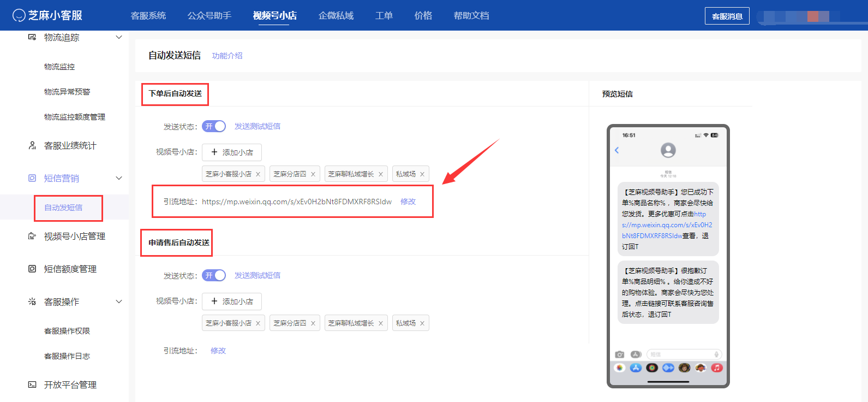868x402 pixels.
Task: Open the 客服系统 top tab
Action: 148,16
